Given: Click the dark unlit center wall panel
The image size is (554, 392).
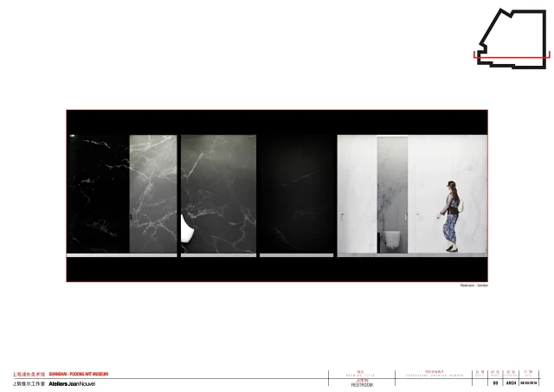Looking at the screenshot, I should [296, 193].
